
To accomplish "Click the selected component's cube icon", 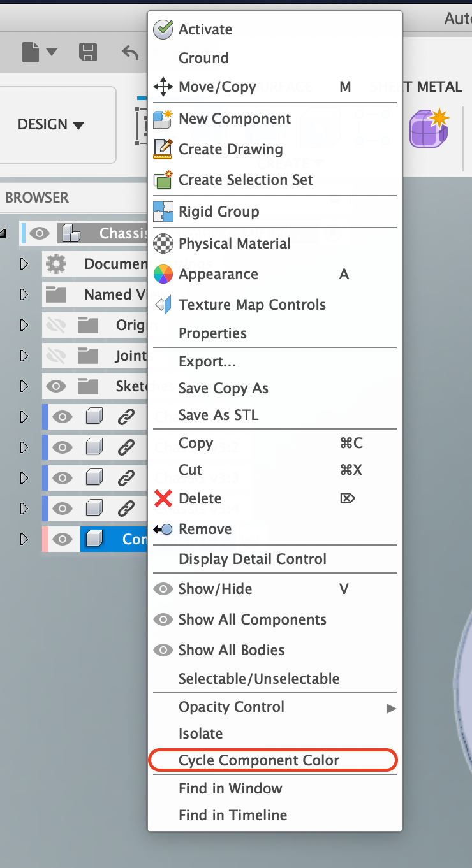I will tap(94, 539).
